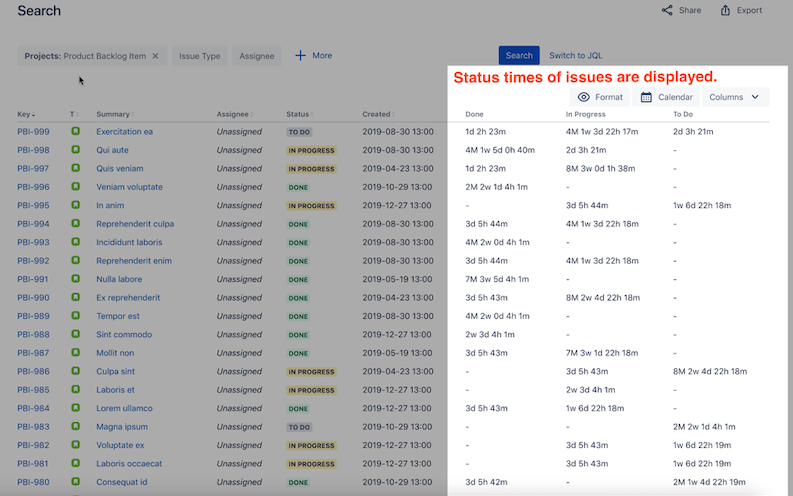793x496 pixels.
Task: Open issue PBI-996 key link
Action: point(33,187)
